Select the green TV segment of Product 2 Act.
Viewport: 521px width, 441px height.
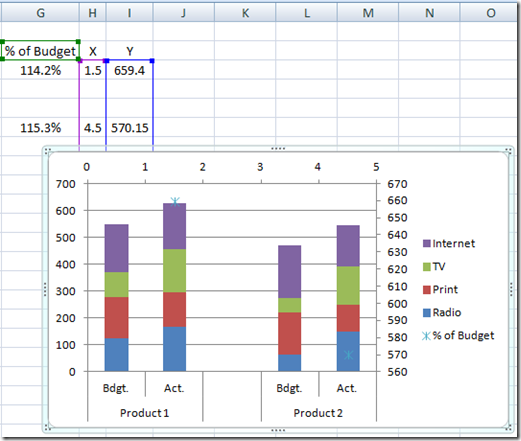click(x=348, y=286)
